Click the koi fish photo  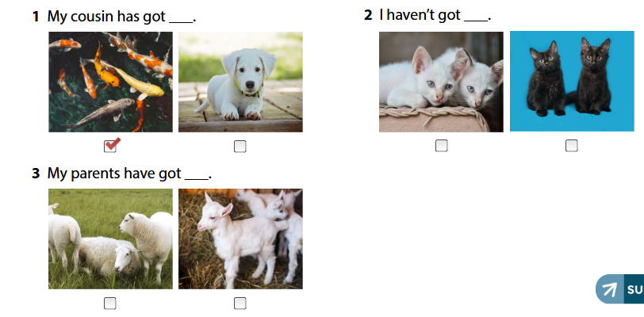tap(110, 82)
